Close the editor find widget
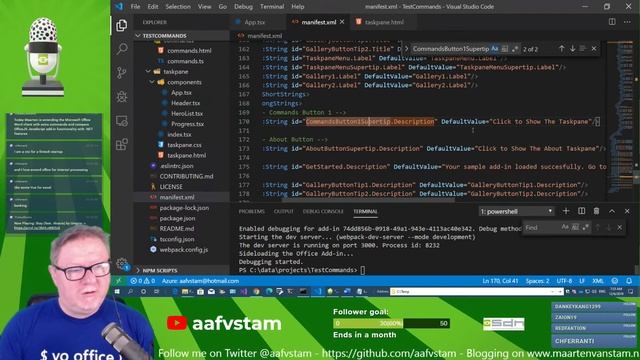 point(594,49)
